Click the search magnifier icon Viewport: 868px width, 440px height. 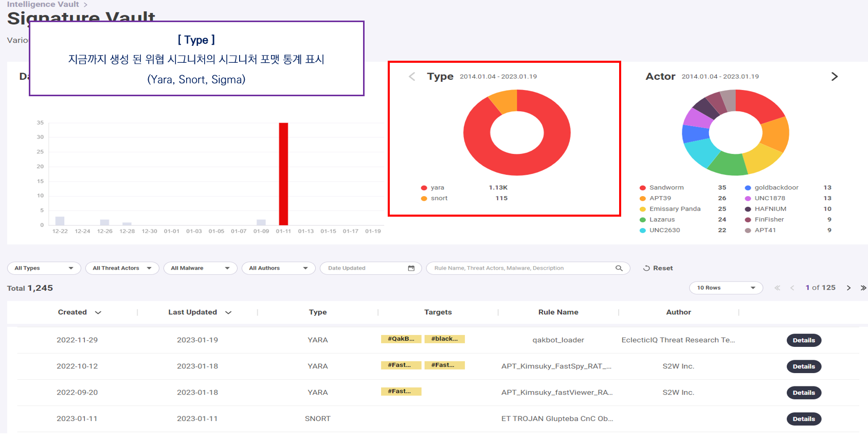click(x=619, y=268)
